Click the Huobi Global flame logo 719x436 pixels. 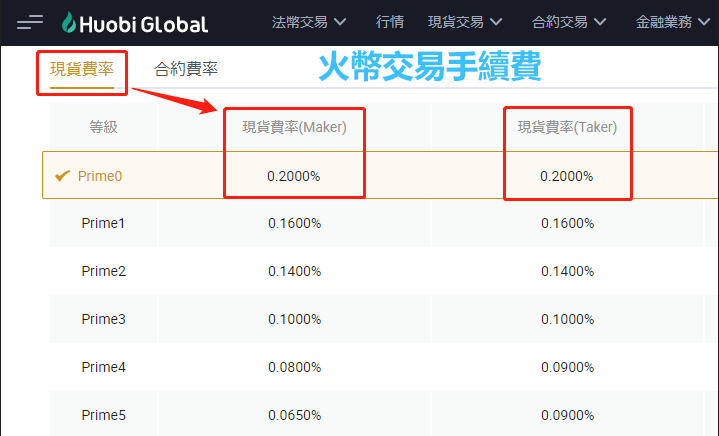[69, 23]
